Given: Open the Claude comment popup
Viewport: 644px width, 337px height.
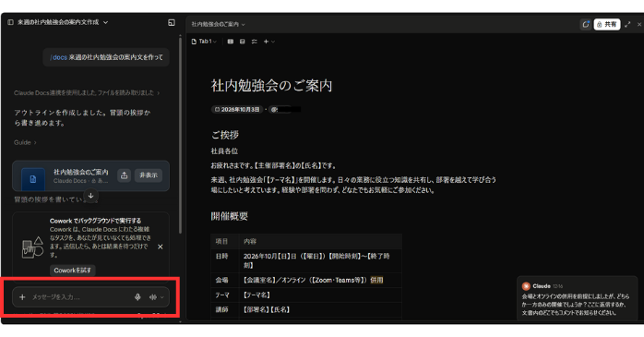Looking at the screenshot, I should (577, 298).
